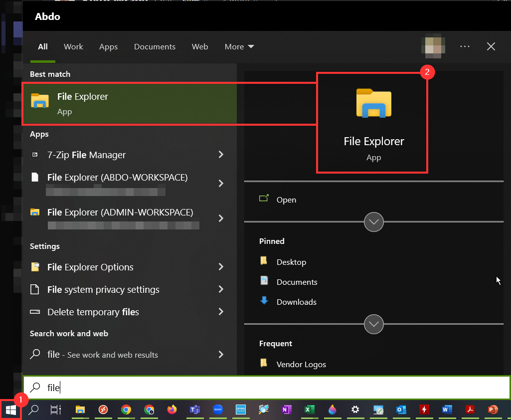Open PowerPoint from the taskbar

(493, 410)
